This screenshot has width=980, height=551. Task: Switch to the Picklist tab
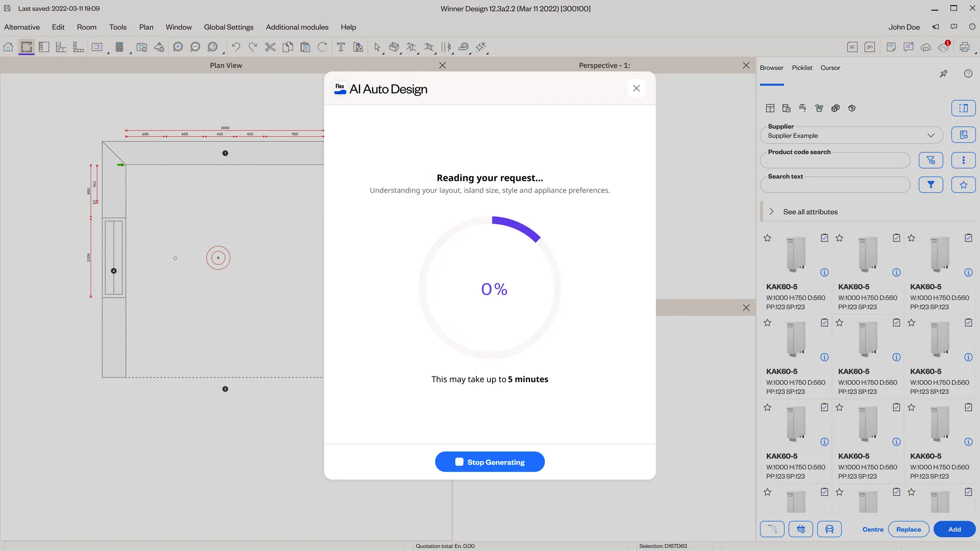pyautogui.click(x=802, y=68)
